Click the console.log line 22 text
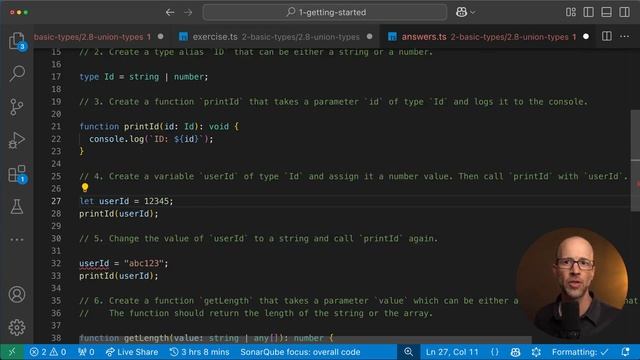 click(151, 139)
